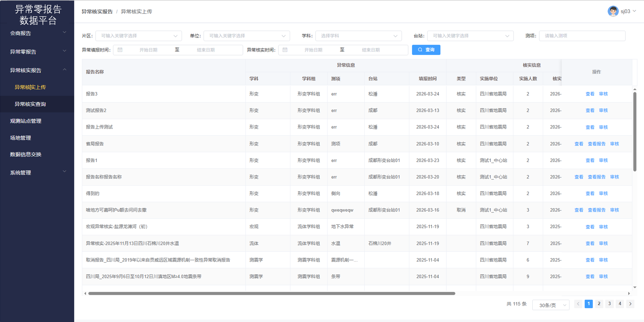This screenshot has width=644, height=322.
Task: Open the 片区 dropdown selector
Action: [138, 36]
